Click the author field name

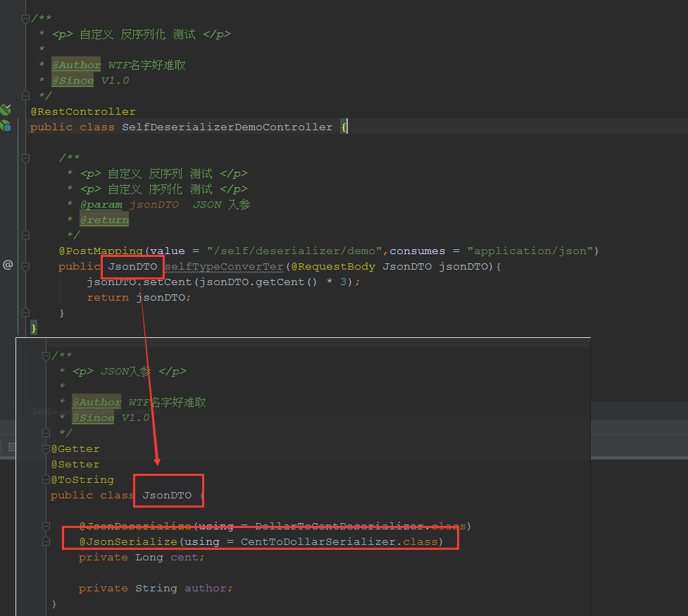tap(206, 588)
